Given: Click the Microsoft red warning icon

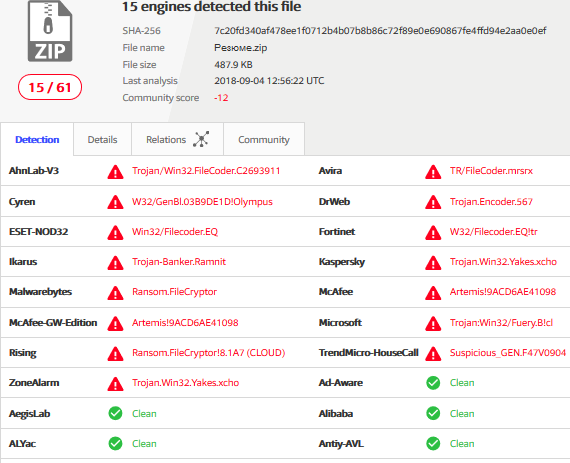Looking at the screenshot, I should pyautogui.click(x=433, y=323).
